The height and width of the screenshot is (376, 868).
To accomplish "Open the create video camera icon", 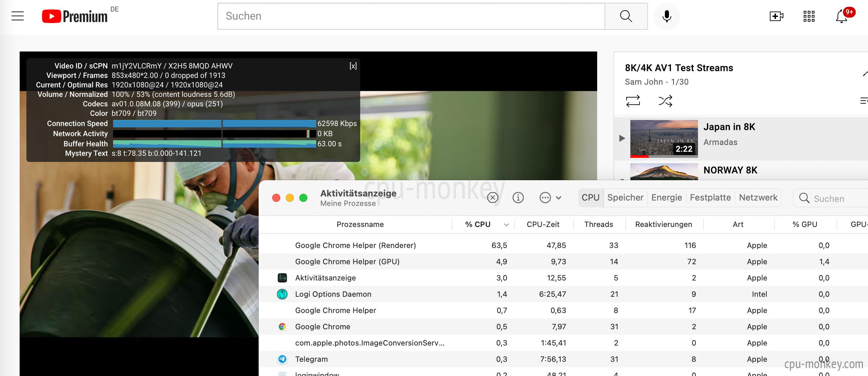I will (776, 16).
